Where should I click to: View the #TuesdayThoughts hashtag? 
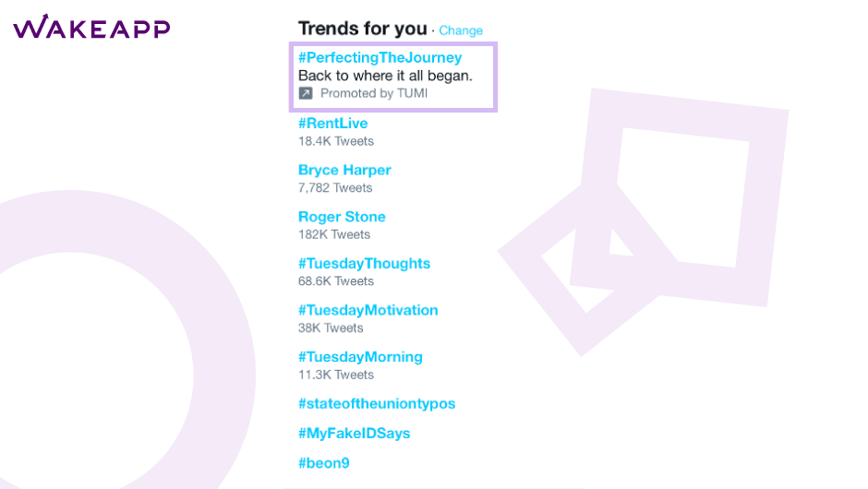364,263
